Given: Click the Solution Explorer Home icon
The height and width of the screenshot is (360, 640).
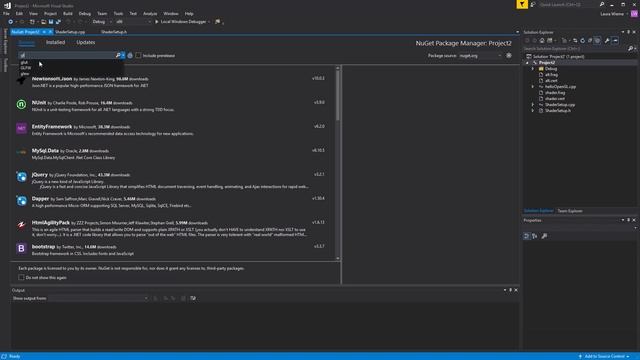Looking at the screenshot, I should (x=542, y=40).
